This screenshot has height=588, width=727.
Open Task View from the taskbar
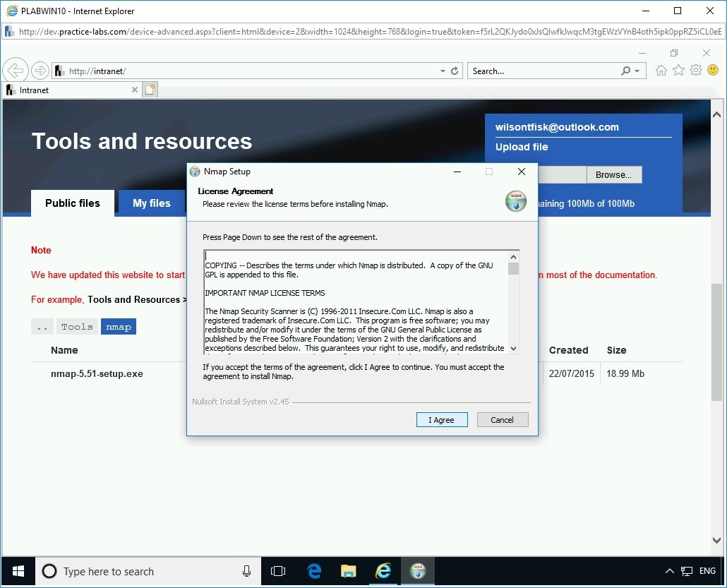click(277, 571)
